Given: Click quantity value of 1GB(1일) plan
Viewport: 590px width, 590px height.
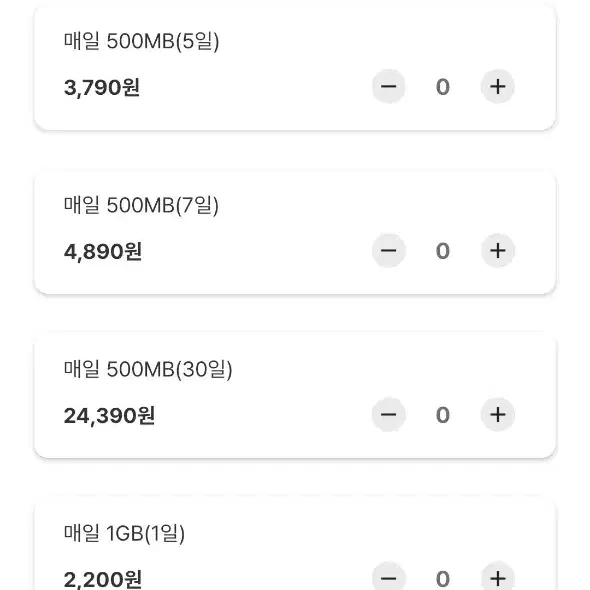Looking at the screenshot, I should click(x=442, y=579).
